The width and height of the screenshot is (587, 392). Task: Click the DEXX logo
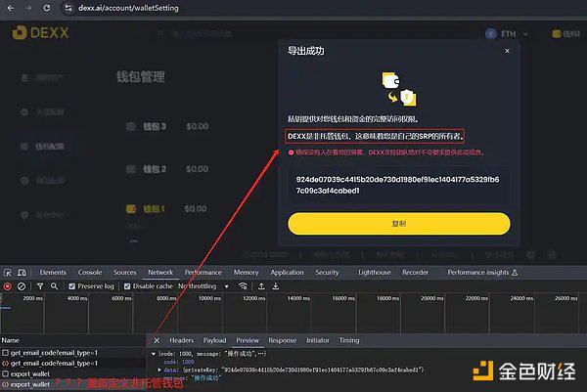(40, 32)
